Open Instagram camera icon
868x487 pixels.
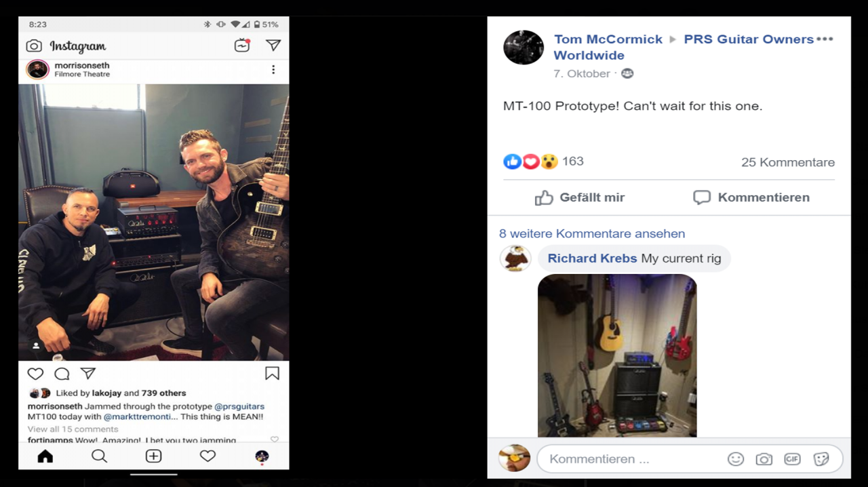click(x=34, y=46)
